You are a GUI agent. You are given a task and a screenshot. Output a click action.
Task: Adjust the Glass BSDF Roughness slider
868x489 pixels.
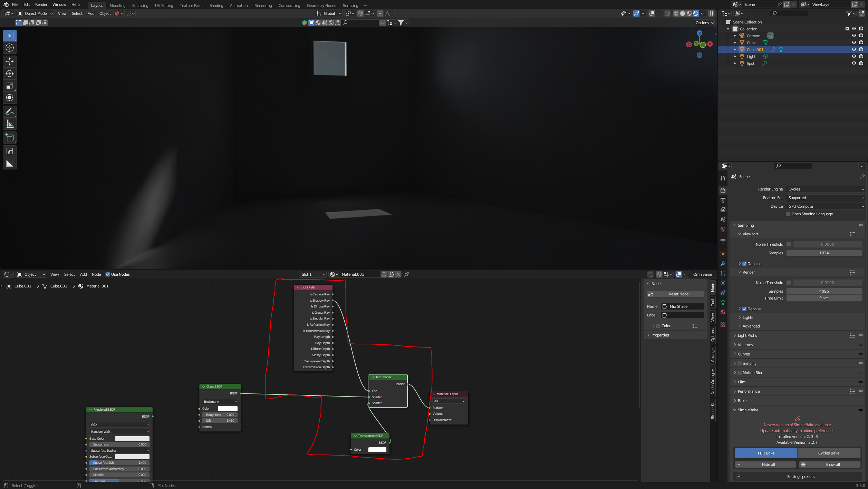(220, 415)
